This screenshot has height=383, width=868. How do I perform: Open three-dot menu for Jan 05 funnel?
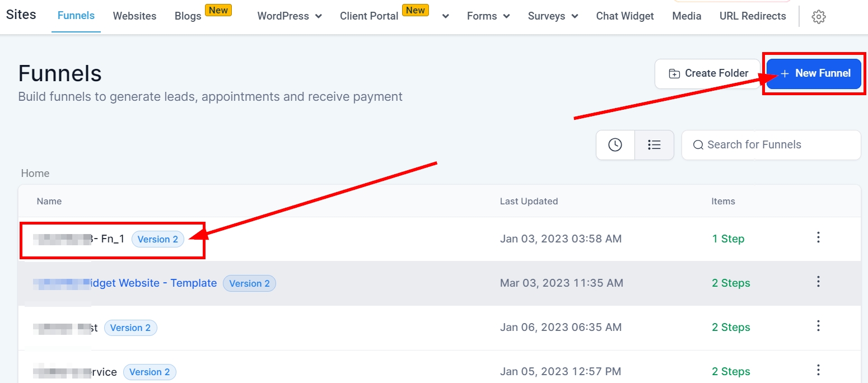[x=818, y=370]
